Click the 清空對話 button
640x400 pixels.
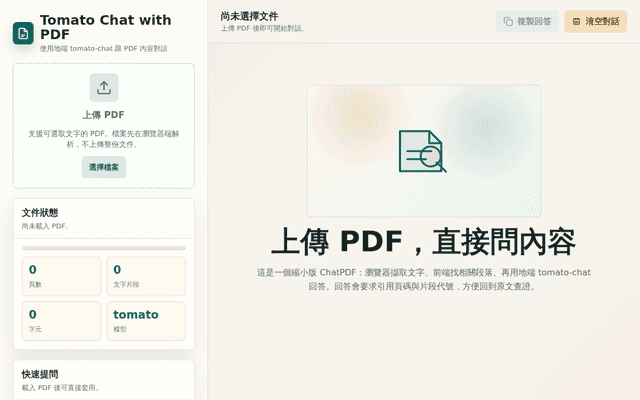pyautogui.click(x=596, y=21)
